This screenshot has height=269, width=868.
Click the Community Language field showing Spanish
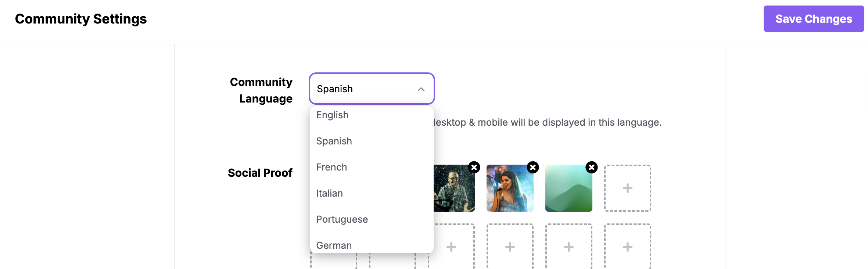pyautogui.click(x=364, y=89)
